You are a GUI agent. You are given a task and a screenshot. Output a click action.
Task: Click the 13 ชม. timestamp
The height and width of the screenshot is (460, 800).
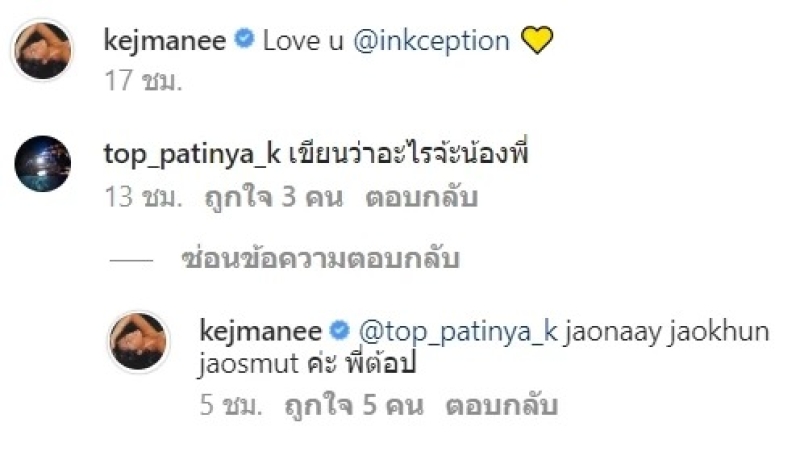(x=143, y=198)
